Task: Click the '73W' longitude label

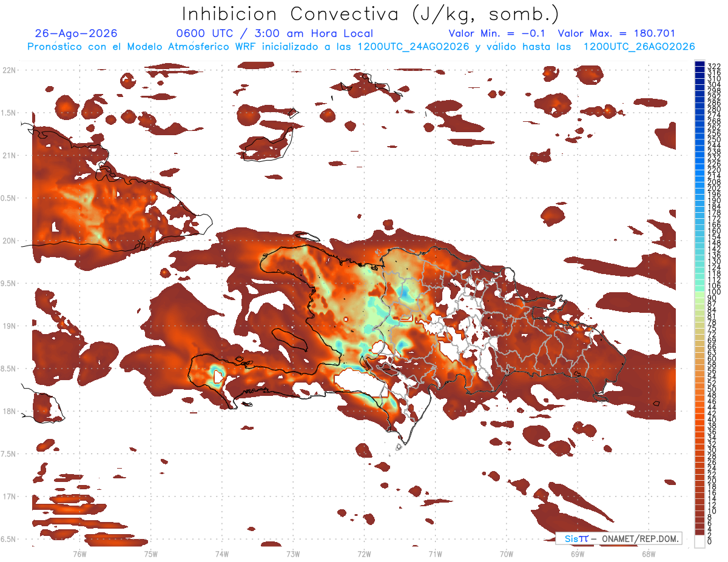Action: (x=293, y=554)
